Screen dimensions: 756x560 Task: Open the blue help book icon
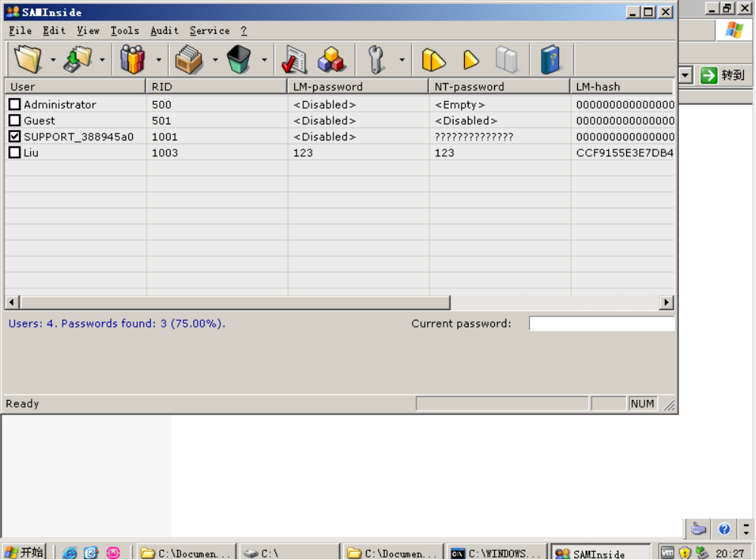[x=550, y=60]
